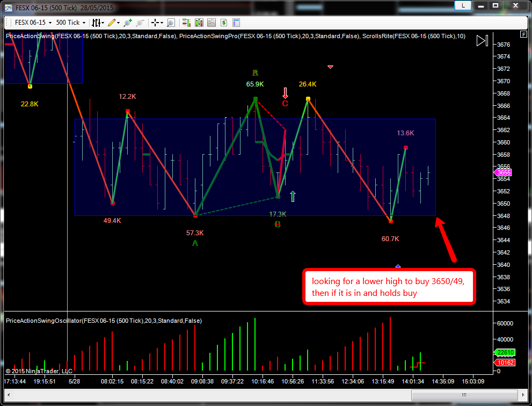Screen dimensions: 532x406
Task: Minimize the chart window
Action: point(481,6)
